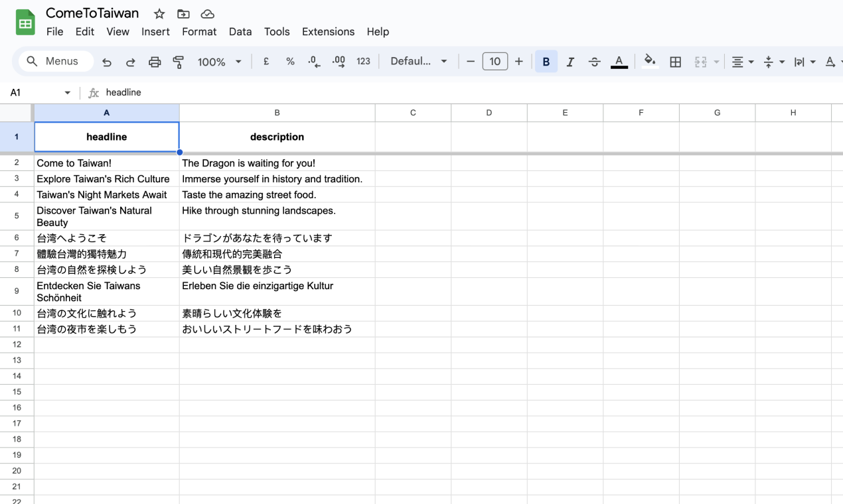Select cell Explore Taiwan's Rich Culture
Screen dimensions: 843x504
(106, 179)
